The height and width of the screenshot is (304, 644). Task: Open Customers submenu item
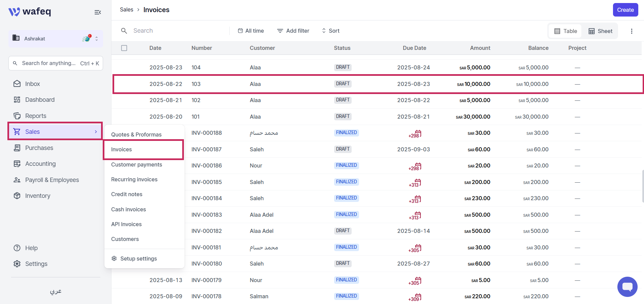coord(125,239)
